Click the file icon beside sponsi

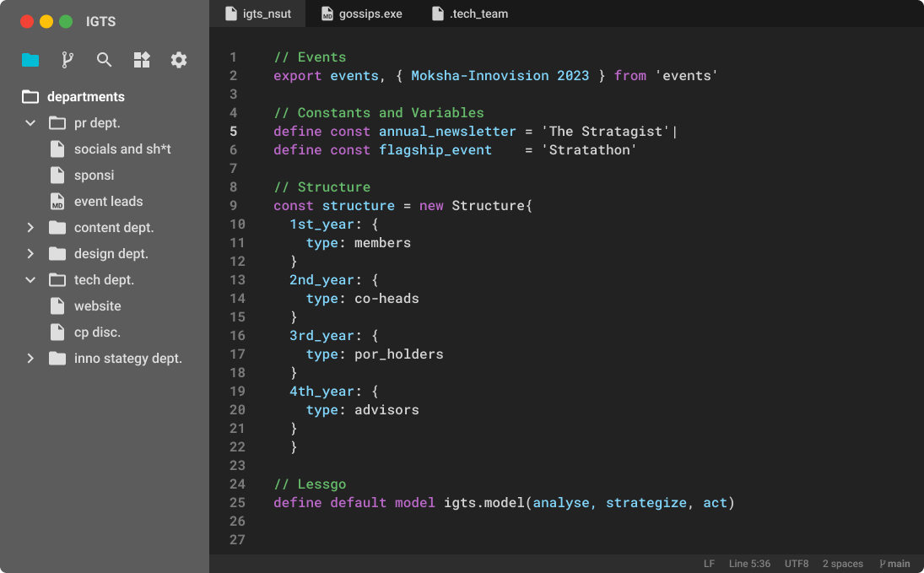coord(57,175)
